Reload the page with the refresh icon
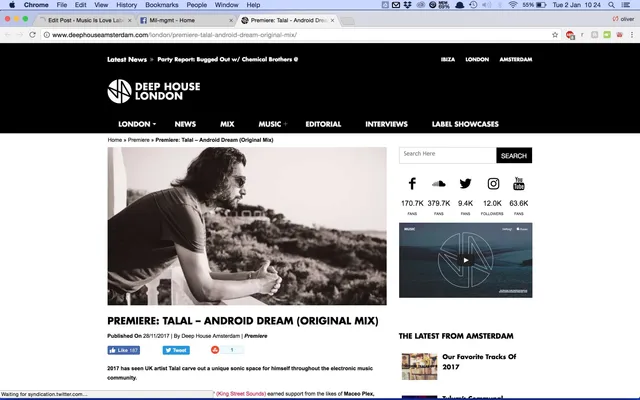Viewport: 640px width, 400px height. (x=33, y=35)
